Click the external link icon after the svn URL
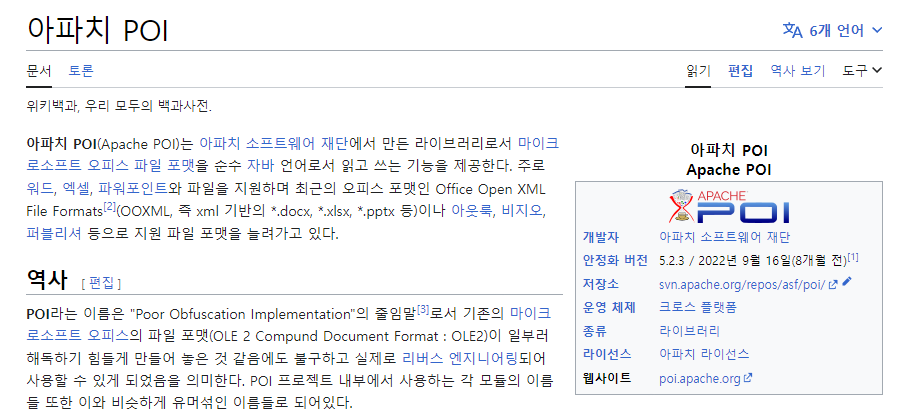 [833, 283]
